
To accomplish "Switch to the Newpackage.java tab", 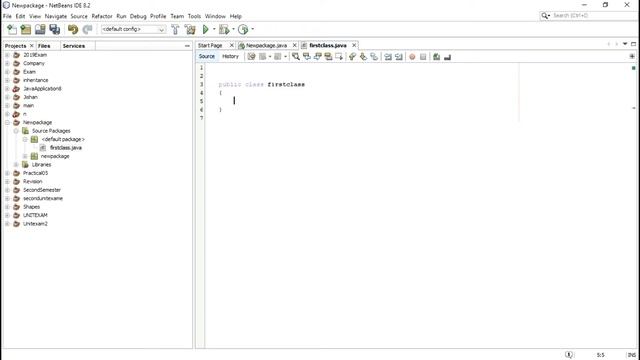I will coord(266,45).
